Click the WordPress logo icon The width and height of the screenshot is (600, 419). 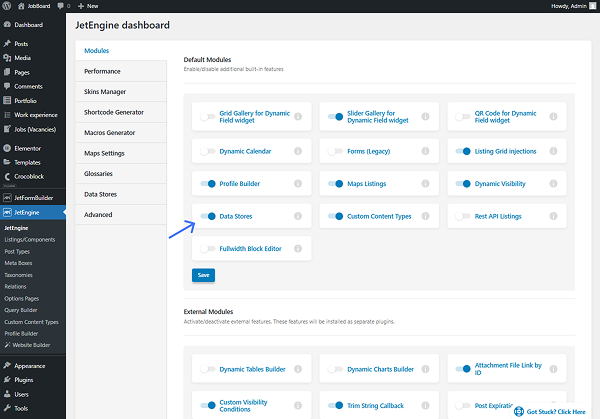7,6
